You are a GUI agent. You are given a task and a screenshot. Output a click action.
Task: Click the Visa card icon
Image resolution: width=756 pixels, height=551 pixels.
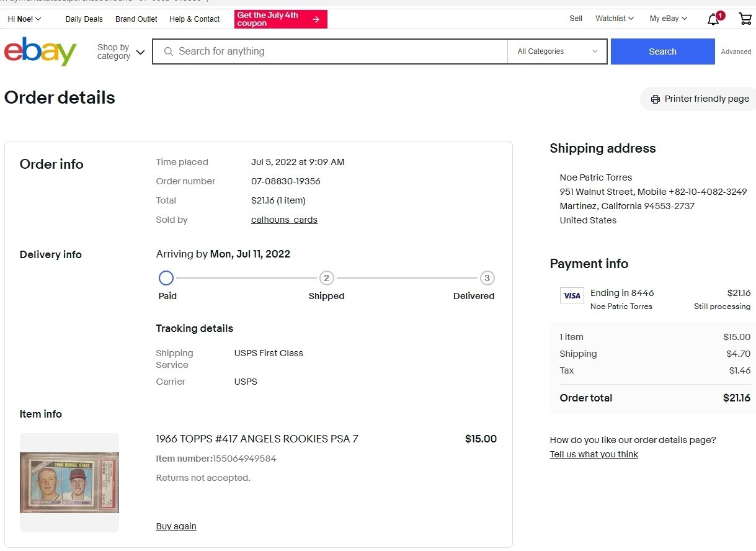coord(572,295)
